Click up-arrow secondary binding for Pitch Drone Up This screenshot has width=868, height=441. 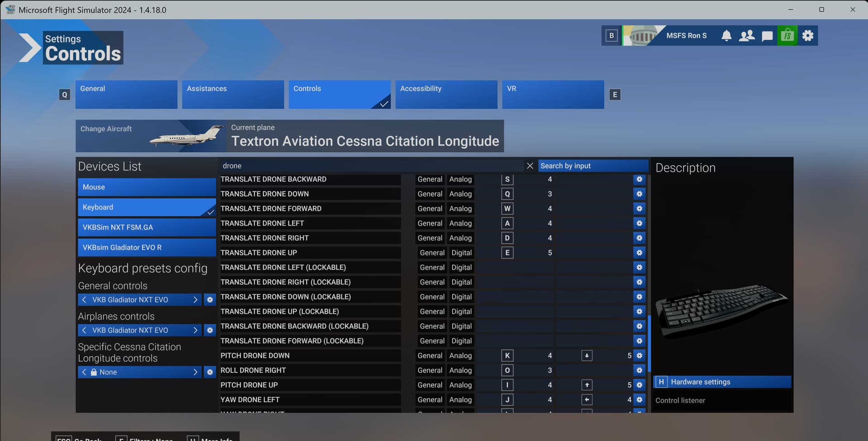(x=587, y=385)
